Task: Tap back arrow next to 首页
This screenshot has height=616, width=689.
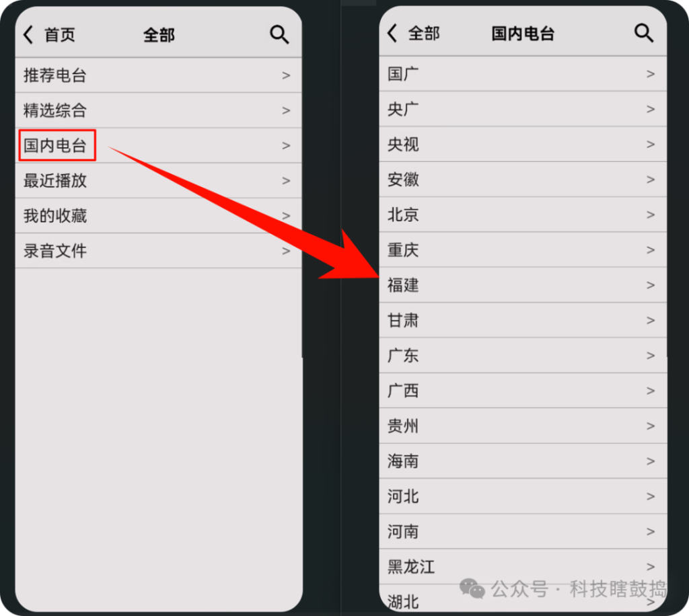Action: (x=28, y=34)
